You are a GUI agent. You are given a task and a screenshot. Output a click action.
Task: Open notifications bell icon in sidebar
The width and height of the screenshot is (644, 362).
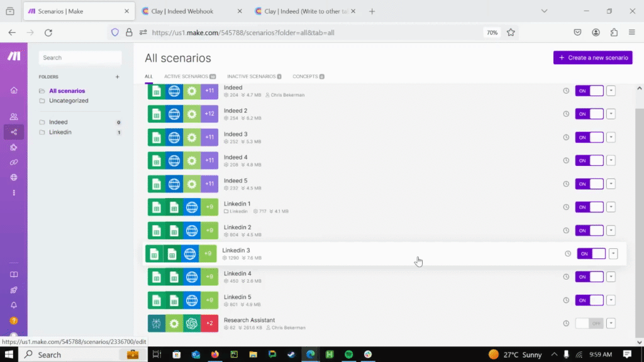click(x=14, y=305)
